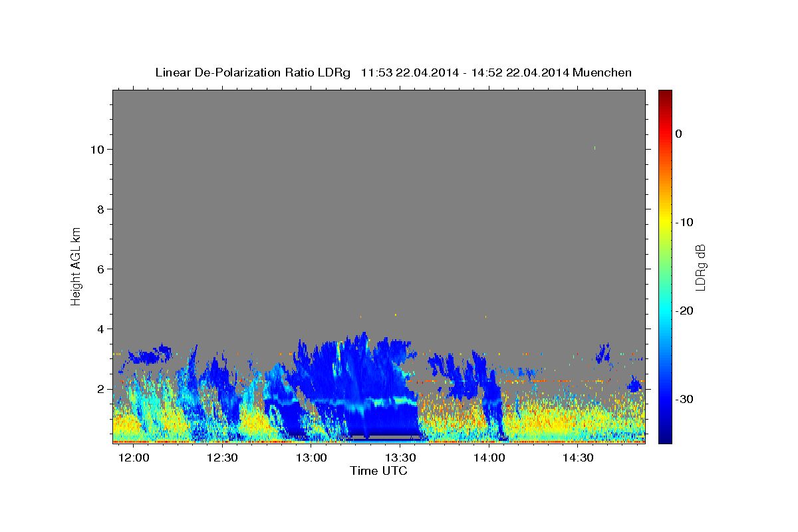The image size is (798, 532).
Task: Click the plot title 'Linear De-Polarization Ratio LDRg'
Action: coord(253,72)
